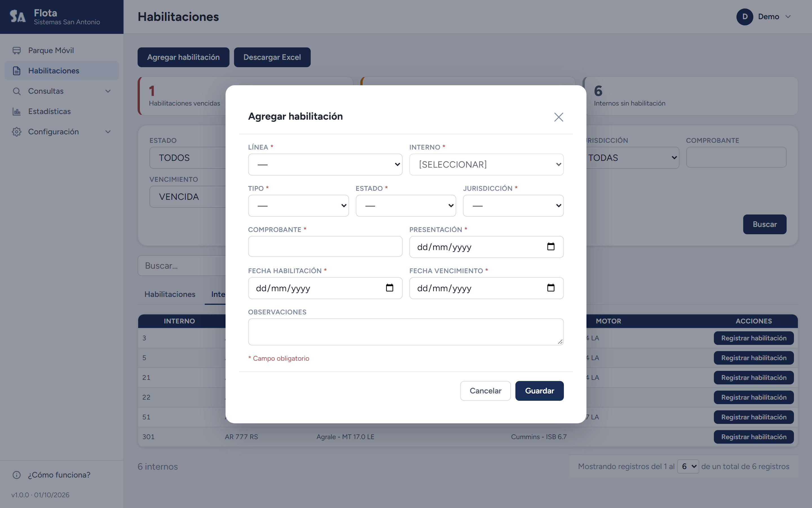Open the Tipo dropdown
Viewport: 812px width, 508px height.
coord(298,206)
